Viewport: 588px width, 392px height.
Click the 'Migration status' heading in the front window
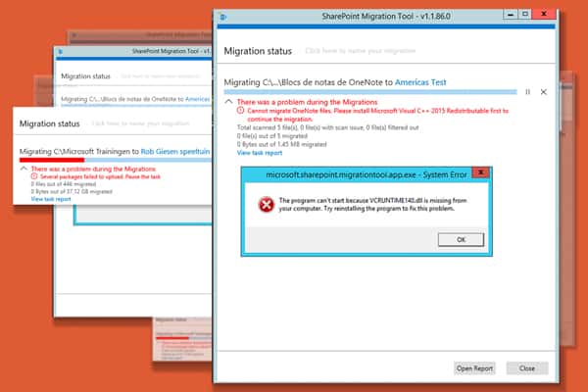[258, 51]
